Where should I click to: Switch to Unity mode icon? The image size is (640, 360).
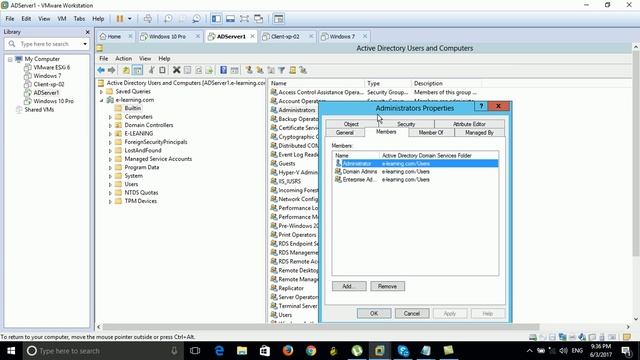pyautogui.click(x=258, y=19)
